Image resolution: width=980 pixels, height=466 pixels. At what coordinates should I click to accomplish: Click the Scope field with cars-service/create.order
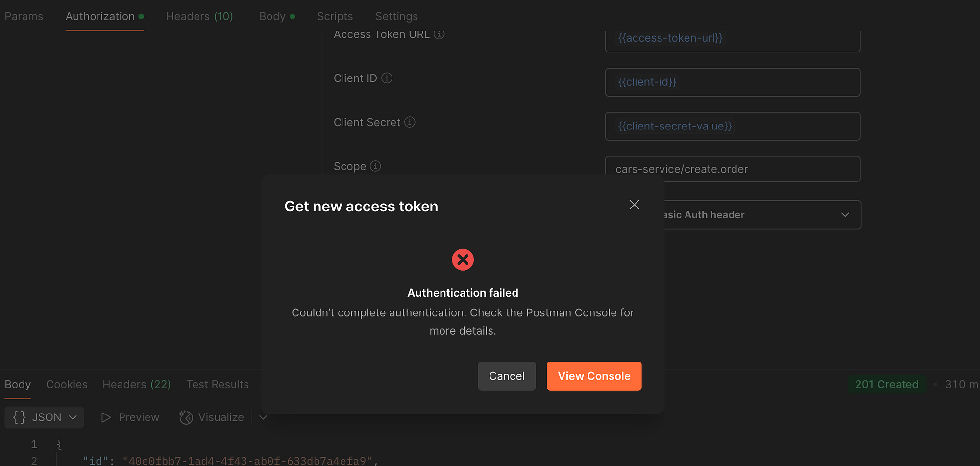tap(733, 169)
